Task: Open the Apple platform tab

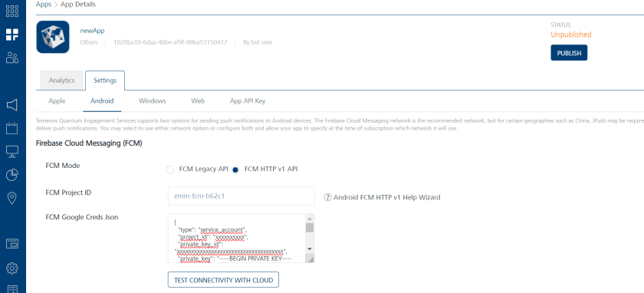Action: pos(57,100)
